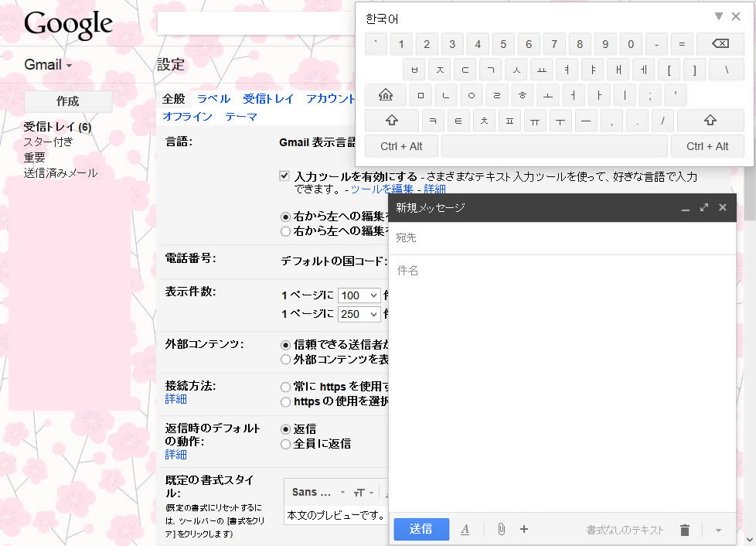Screen dimensions: 756x546
Task: Click the formatting options A icon
Action: click(465, 530)
